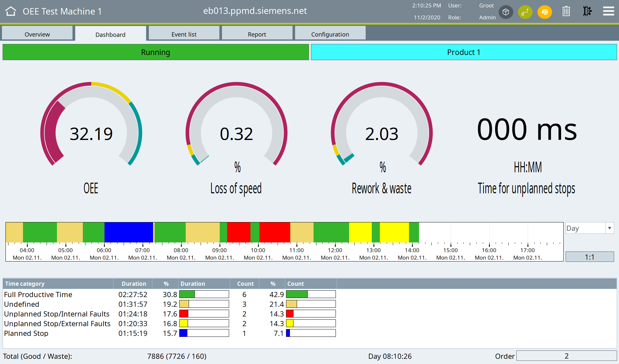
Task: Click the trash can icon
Action: coord(566,11)
